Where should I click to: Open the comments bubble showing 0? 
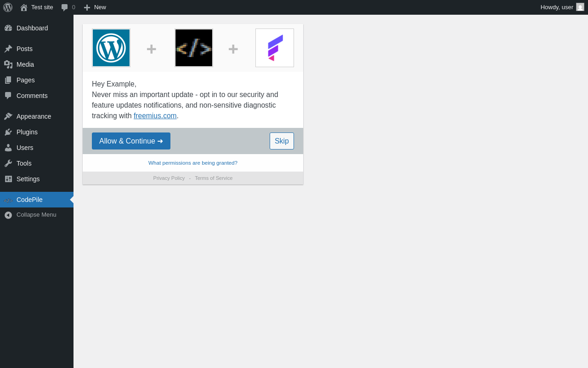(x=68, y=7)
